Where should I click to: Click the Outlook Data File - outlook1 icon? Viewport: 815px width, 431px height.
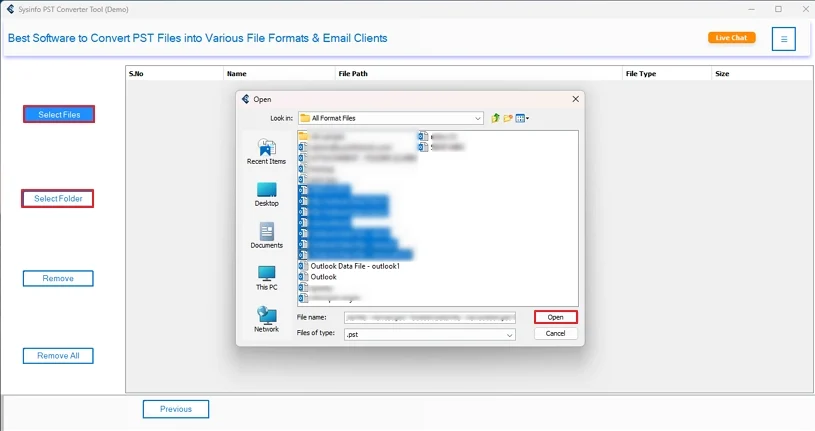click(x=303, y=266)
